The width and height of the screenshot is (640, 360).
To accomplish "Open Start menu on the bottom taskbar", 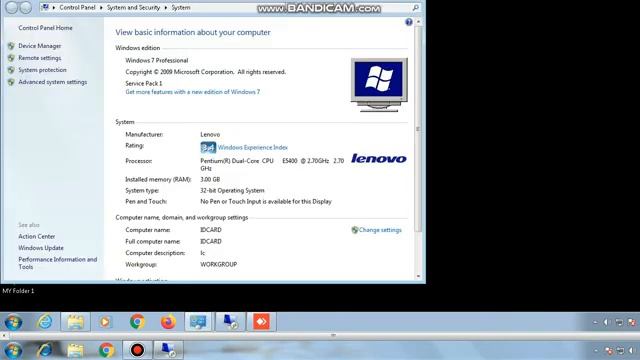I will coord(13,350).
